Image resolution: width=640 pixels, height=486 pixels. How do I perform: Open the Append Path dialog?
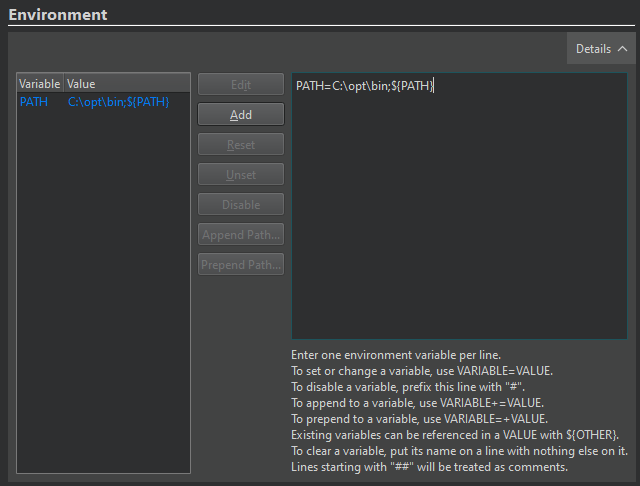[x=241, y=235]
